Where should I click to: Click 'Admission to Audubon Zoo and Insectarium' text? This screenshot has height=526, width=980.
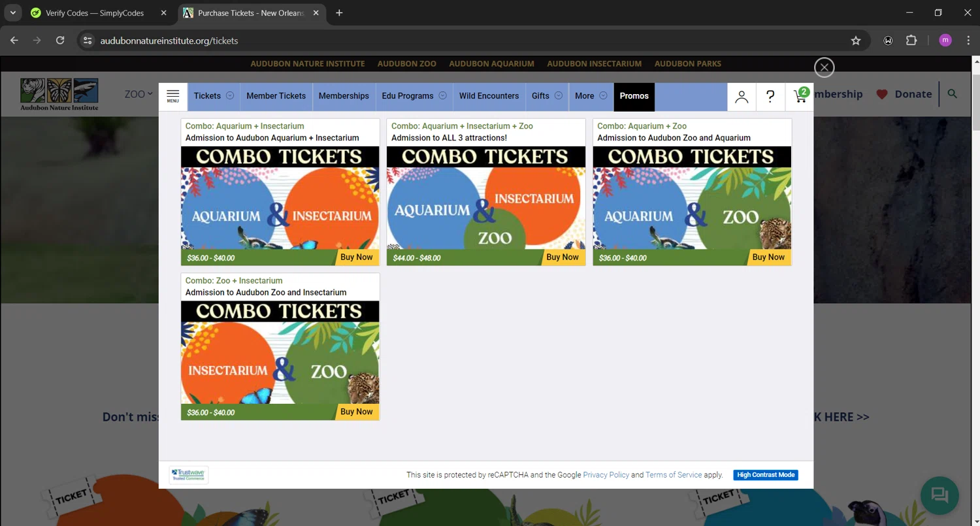pyautogui.click(x=266, y=293)
